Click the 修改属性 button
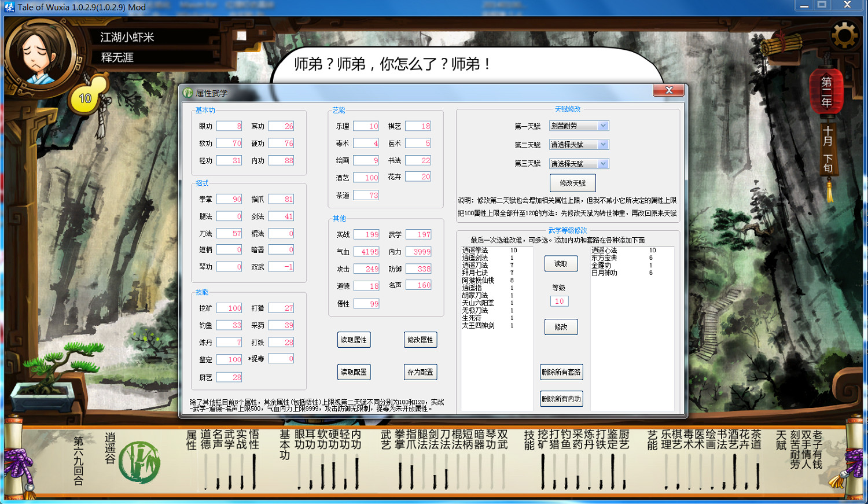This screenshot has height=504, width=868. (420, 340)
